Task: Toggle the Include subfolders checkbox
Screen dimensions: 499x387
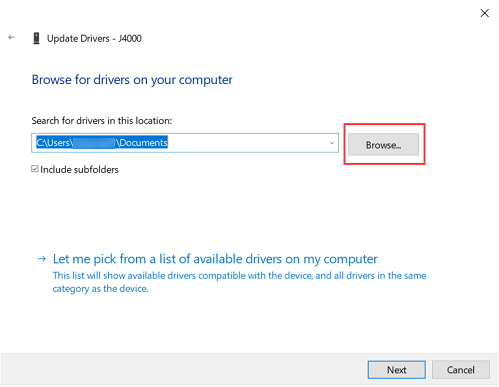Action: pos(35,169)
